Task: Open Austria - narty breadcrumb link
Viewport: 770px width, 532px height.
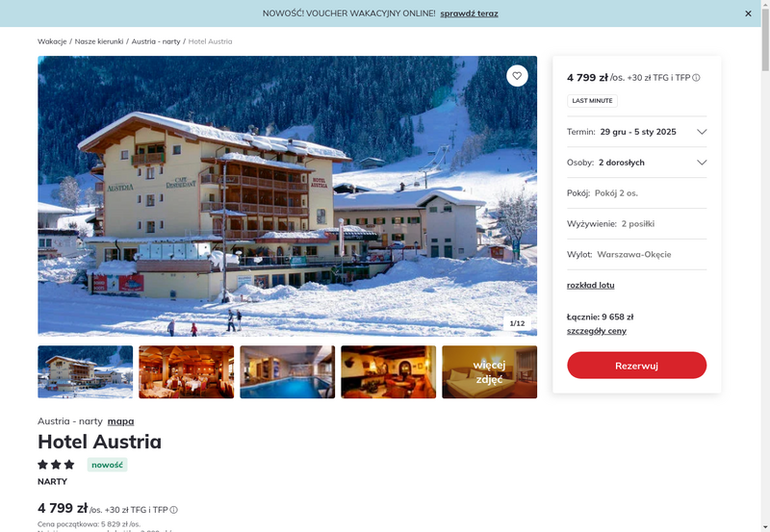Action: [156, 41]
